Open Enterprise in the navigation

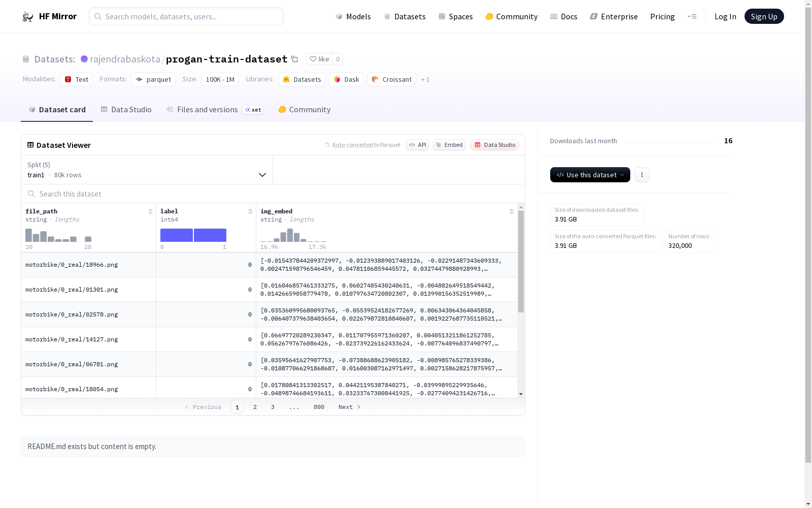pos(614,16)
